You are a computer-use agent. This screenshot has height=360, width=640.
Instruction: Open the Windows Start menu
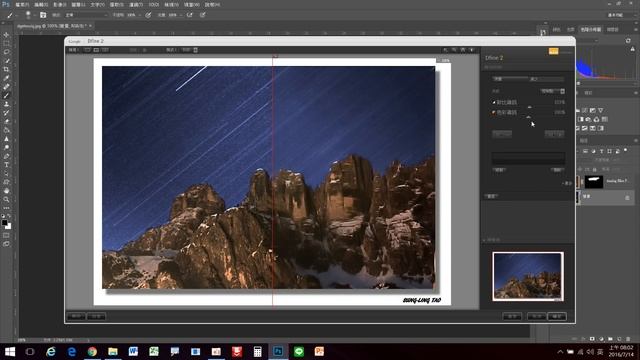pyautogui.click(x=10, y=351)
